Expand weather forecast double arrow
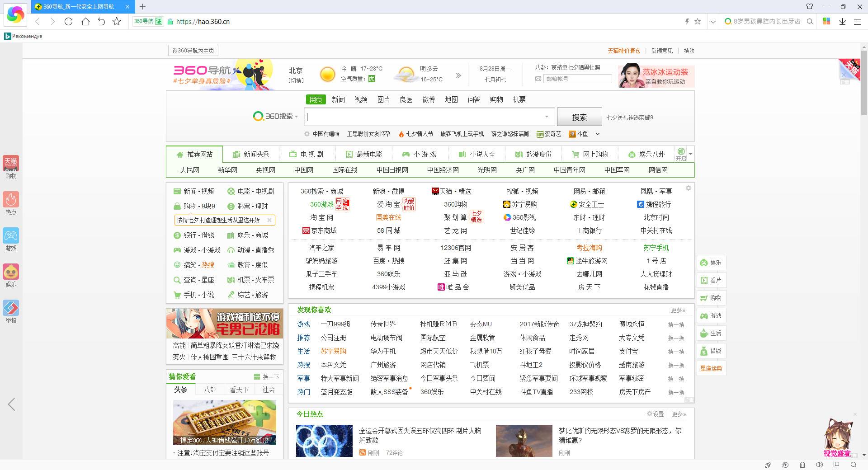This screenshot has height=470, width=868. (x=458, y=75)
